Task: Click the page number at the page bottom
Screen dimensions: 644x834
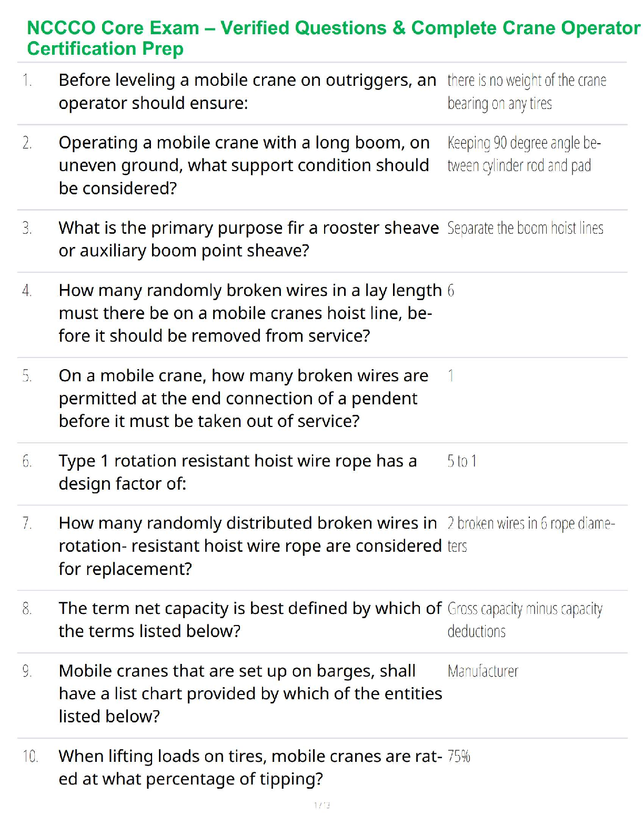Action: coord(322,805)
